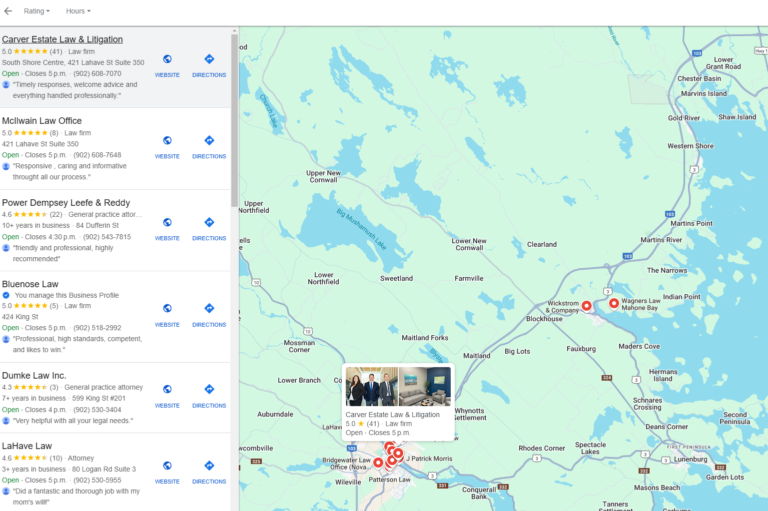The image size is (768, 511).
Task: Select the Bridgewater Law Office map pin
Action: coord(378,462)
